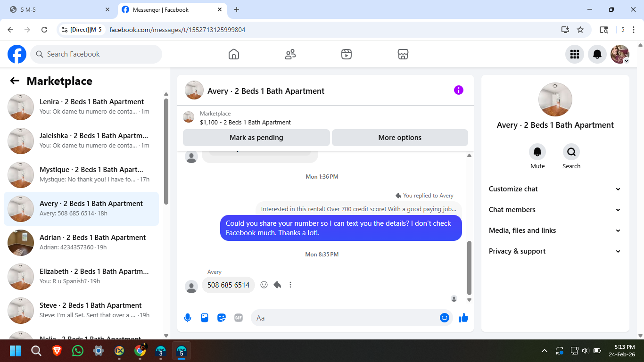Click Avery's large profile thumbnail in sidebar

point(555,99)
